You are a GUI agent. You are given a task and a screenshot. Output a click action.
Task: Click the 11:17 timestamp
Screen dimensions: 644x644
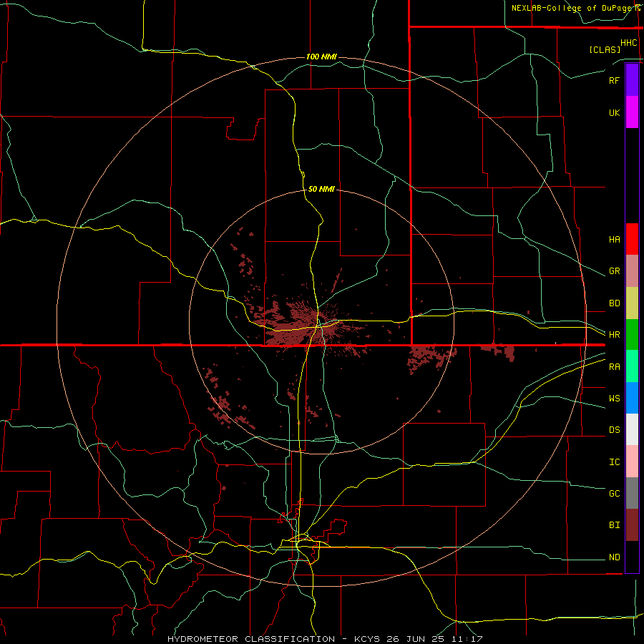pos(467,639)
